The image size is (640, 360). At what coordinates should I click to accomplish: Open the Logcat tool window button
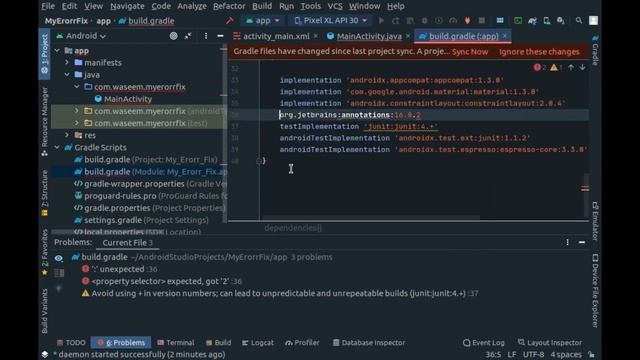258,342
